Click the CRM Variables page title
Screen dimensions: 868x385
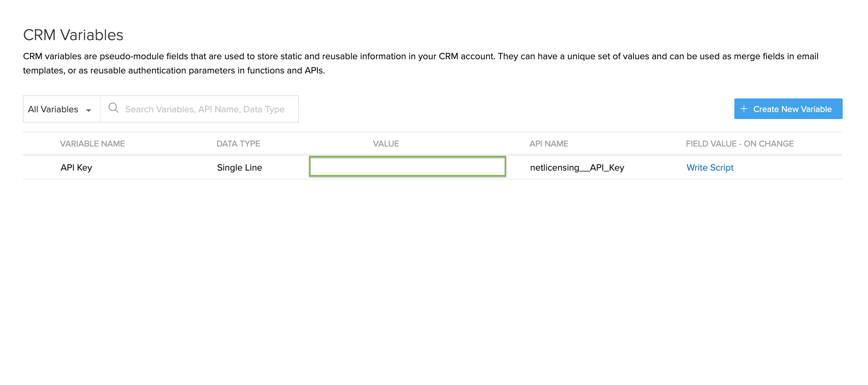click(x=73, y=35)
